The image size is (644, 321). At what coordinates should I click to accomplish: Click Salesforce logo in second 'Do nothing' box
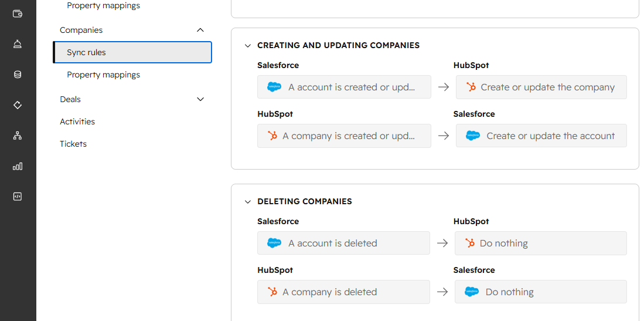tap(472, 292)
